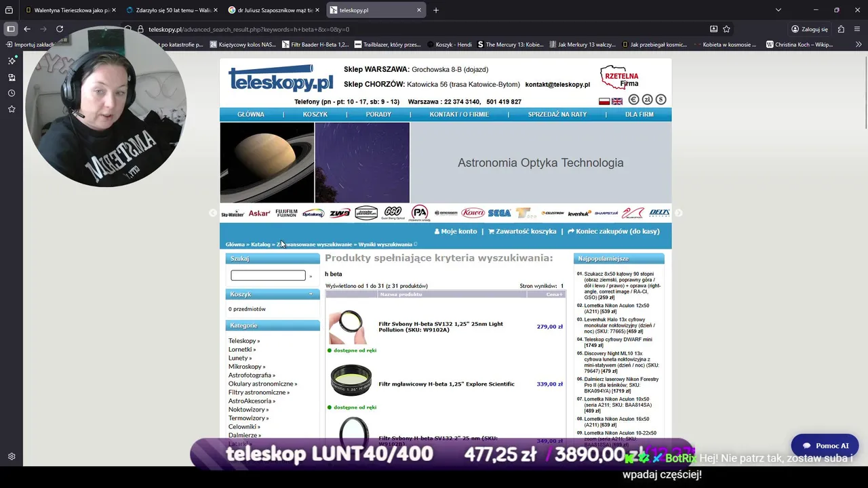868x488 pixels.
Task: Open browser sidebar history clock icon
Action: click(12, 93)
